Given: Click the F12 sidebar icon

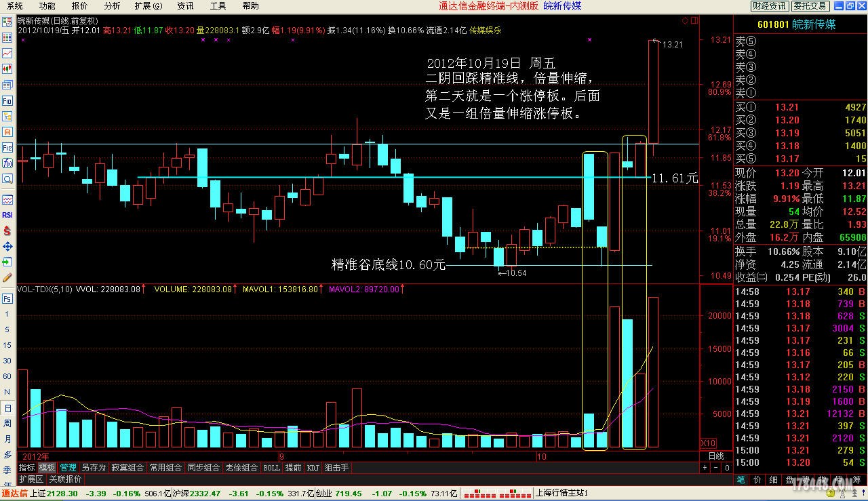Looking at the screenshot, I should coord(7,147).
